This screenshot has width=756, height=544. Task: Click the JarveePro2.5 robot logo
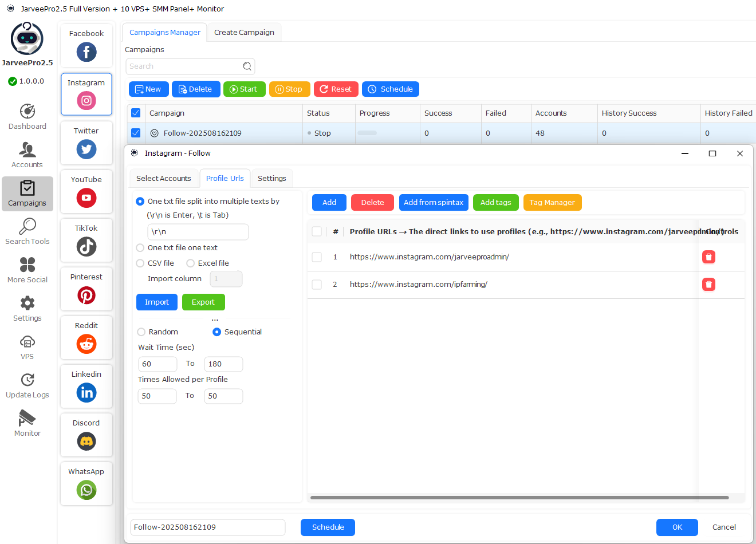[27, 38]
